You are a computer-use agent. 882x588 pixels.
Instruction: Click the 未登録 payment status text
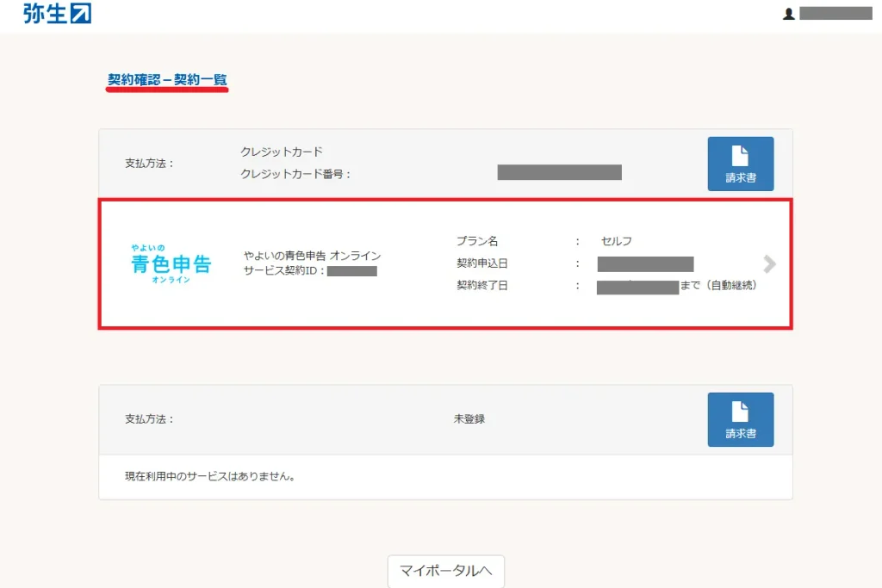(469, 419)
